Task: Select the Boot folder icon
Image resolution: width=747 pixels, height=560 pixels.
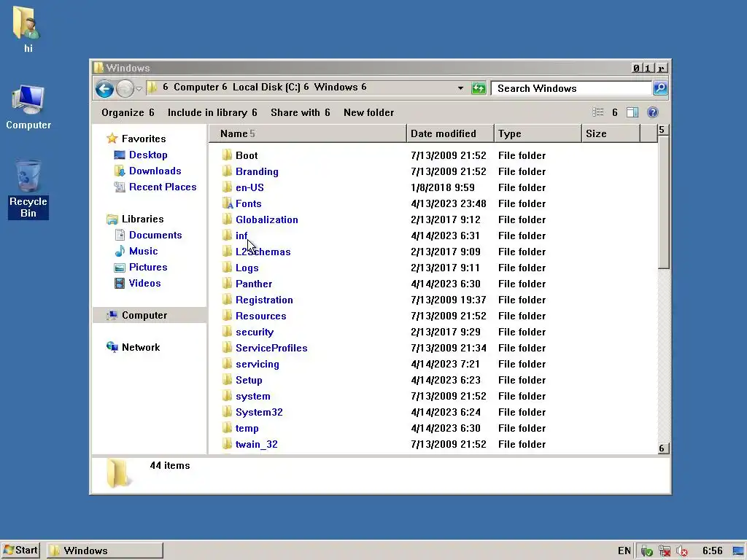Action: tap(228, 155)
